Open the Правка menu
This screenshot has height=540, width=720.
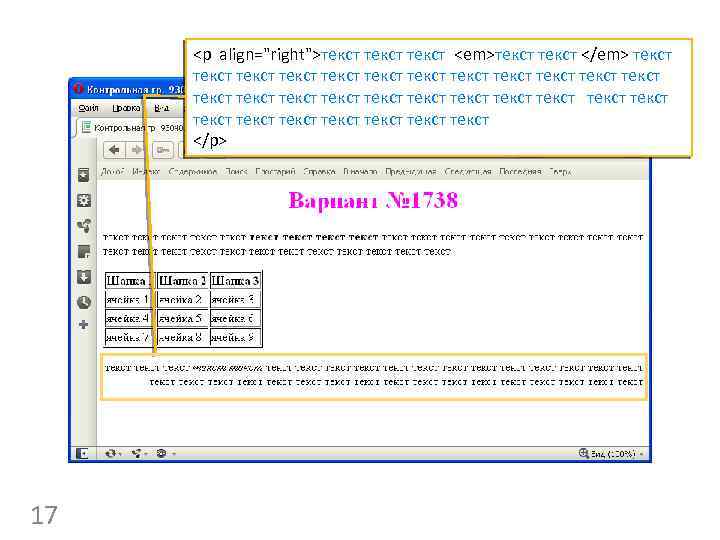coord(126,108)
